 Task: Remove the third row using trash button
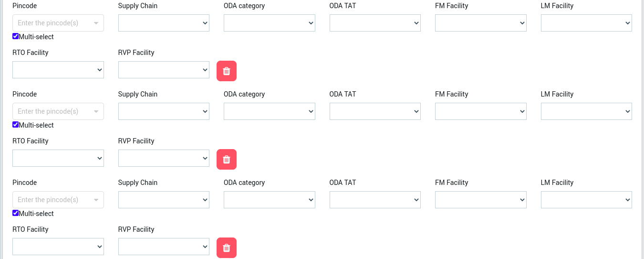tap(227, 248)
